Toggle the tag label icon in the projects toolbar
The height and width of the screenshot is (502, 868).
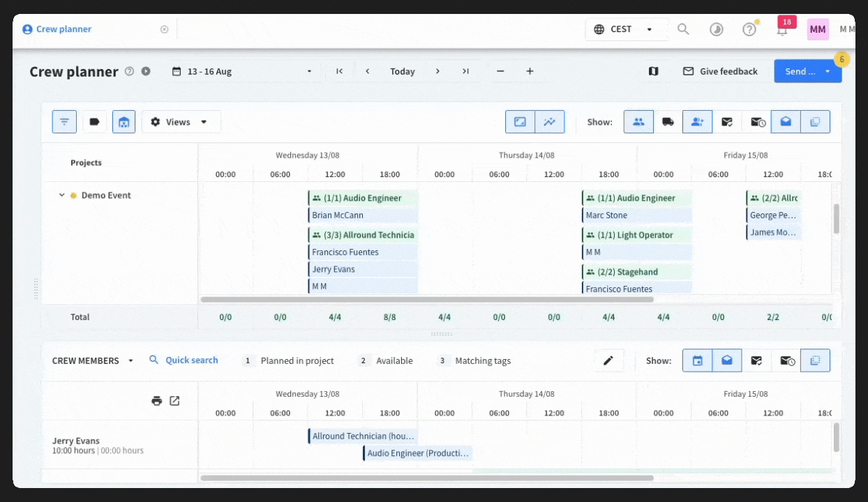click(94, 122)
